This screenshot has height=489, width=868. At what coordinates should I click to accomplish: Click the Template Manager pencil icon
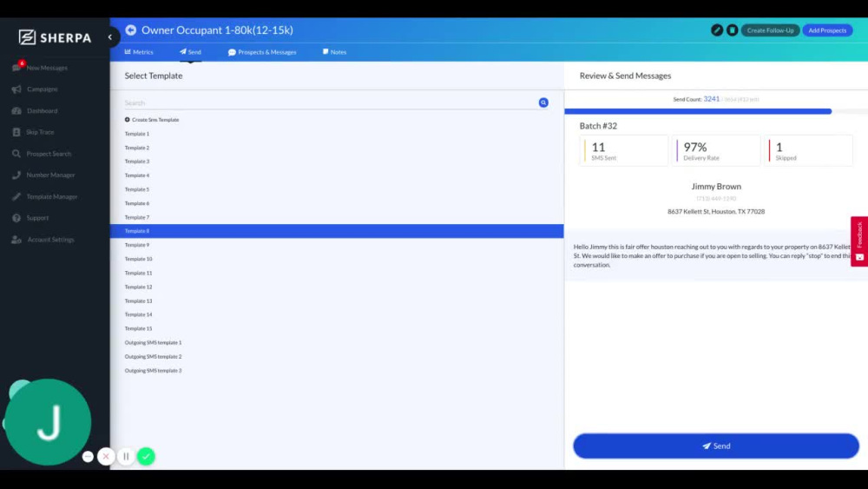[16, 196]
